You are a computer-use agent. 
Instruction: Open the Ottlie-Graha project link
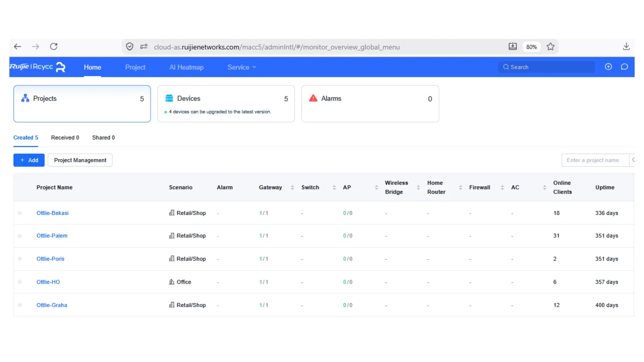tap(52, 305)
